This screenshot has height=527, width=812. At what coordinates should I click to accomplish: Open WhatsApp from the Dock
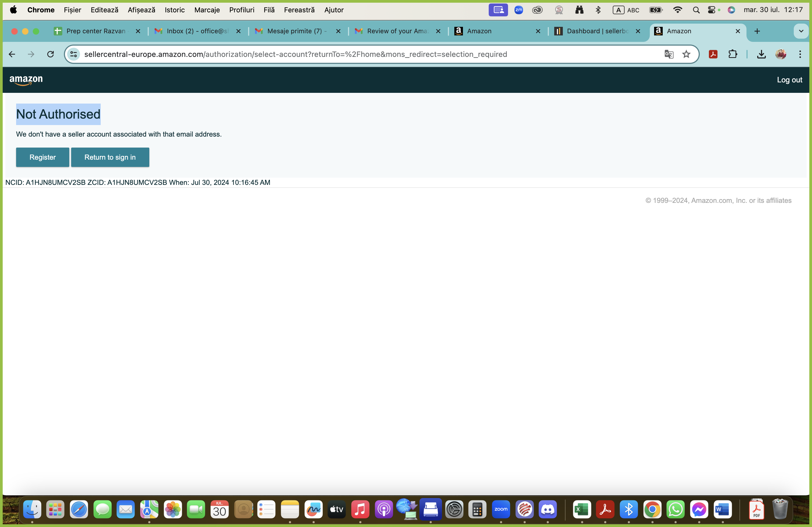point(676,509)
